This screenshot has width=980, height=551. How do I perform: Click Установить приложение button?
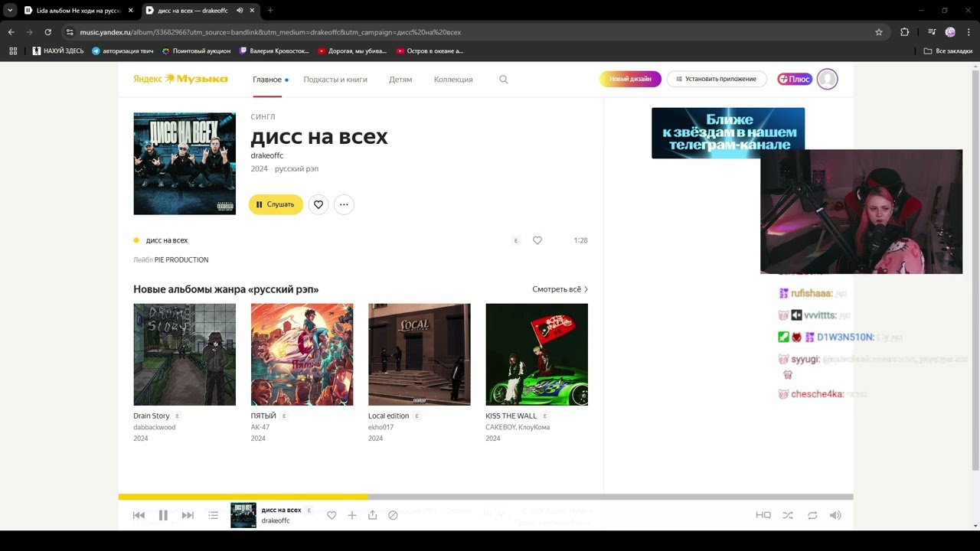717,79
